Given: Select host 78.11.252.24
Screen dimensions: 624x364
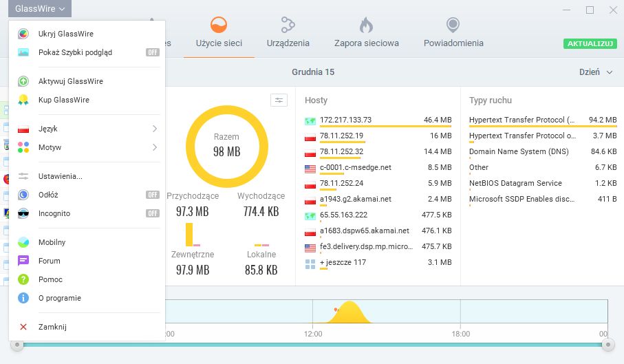Looking at the screenshot, I should pos(378,184).
